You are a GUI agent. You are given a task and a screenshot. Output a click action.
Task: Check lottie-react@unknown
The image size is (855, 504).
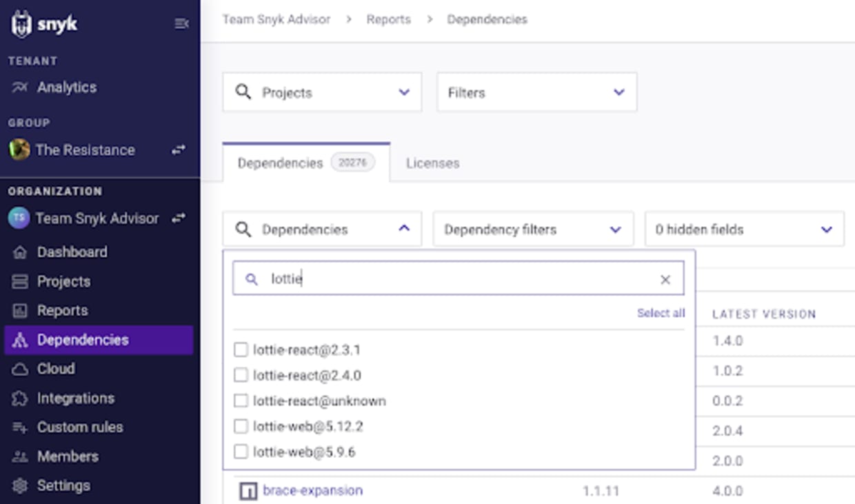(241, 401)
